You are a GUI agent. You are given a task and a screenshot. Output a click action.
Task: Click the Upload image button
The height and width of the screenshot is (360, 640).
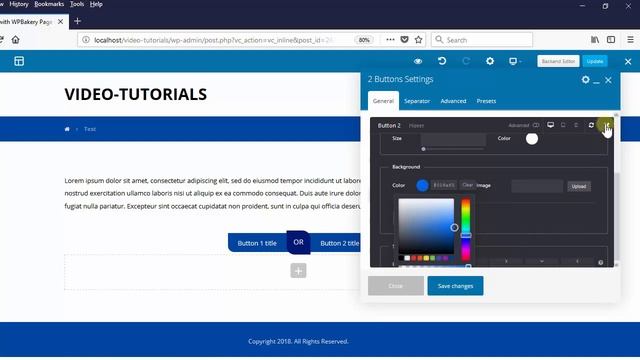(579, 187)
